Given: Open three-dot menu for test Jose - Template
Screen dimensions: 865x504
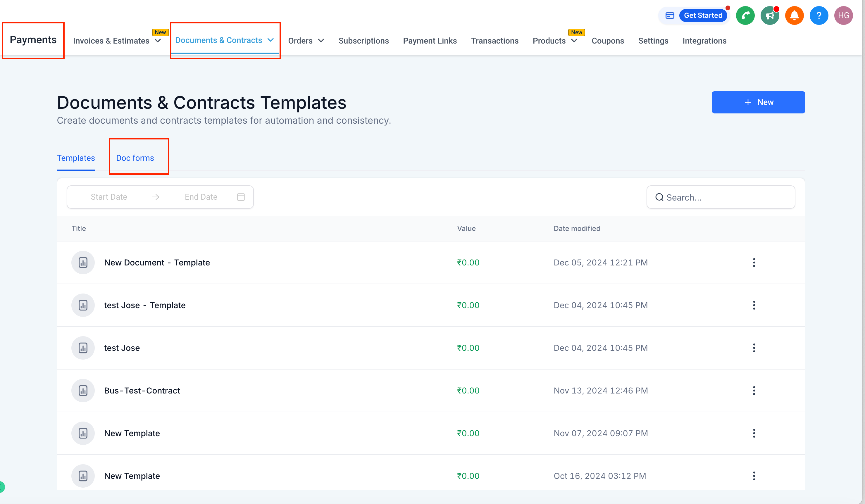Looking at the screenshot, I should (754, 305).
